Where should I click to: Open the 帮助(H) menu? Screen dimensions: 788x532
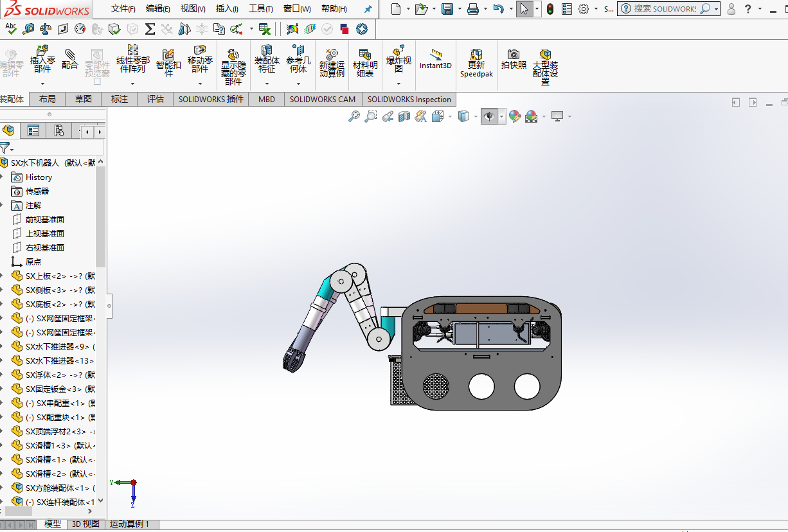pyautogui.click(x=334, y=9)
